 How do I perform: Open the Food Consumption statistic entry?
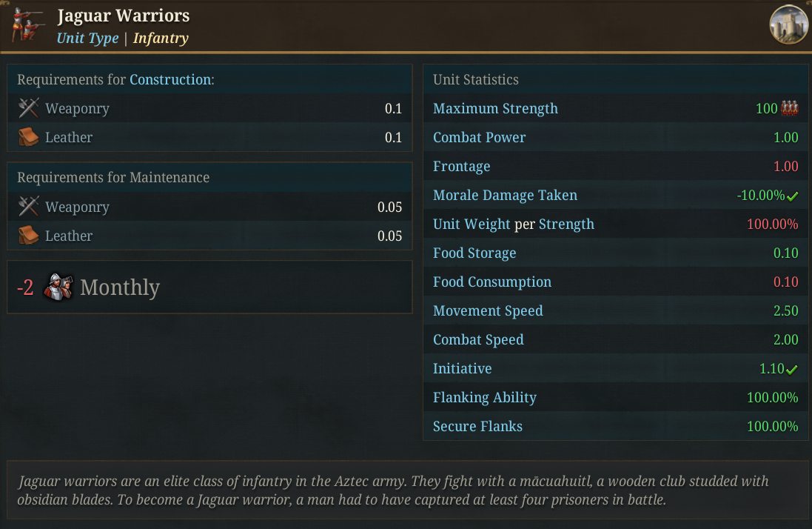(x=492, y=282)
